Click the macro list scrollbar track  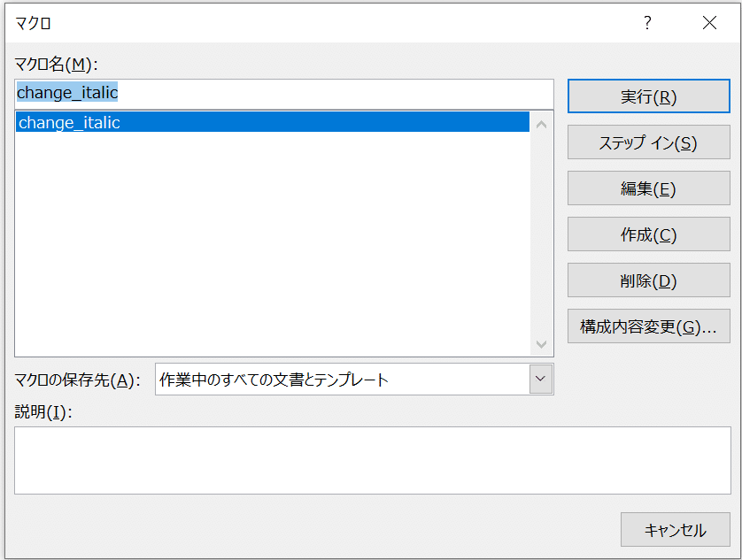point(542,239)
